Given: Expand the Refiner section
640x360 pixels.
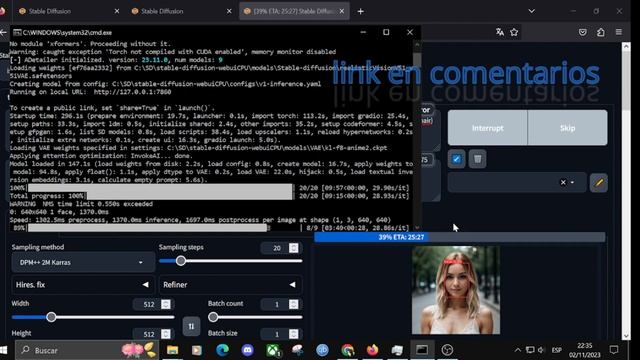Looking at the screenshot, I should tap(230, 284).
